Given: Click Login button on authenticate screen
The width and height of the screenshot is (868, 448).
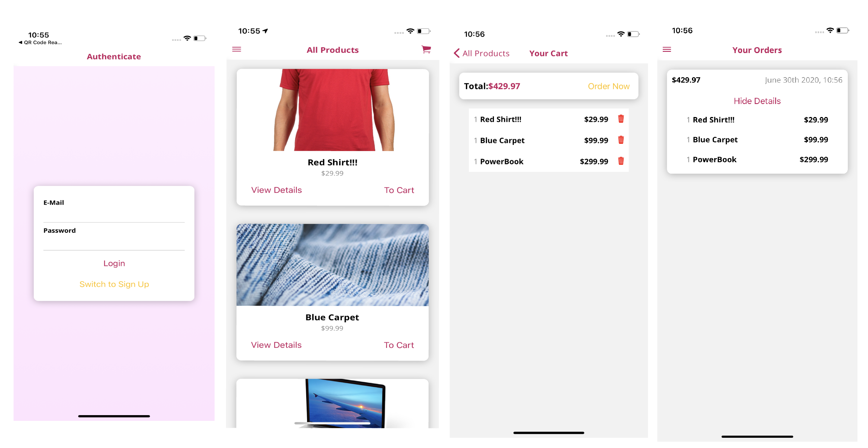Looking at the screenshot, I should pyautogui.click(x=114, y=263).
